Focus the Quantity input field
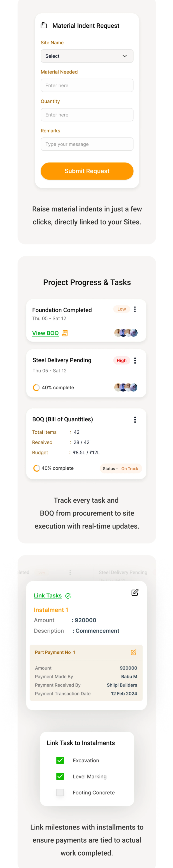Image resolution: width=173 pixels, height=868 pixels. (x=87, y=115)
